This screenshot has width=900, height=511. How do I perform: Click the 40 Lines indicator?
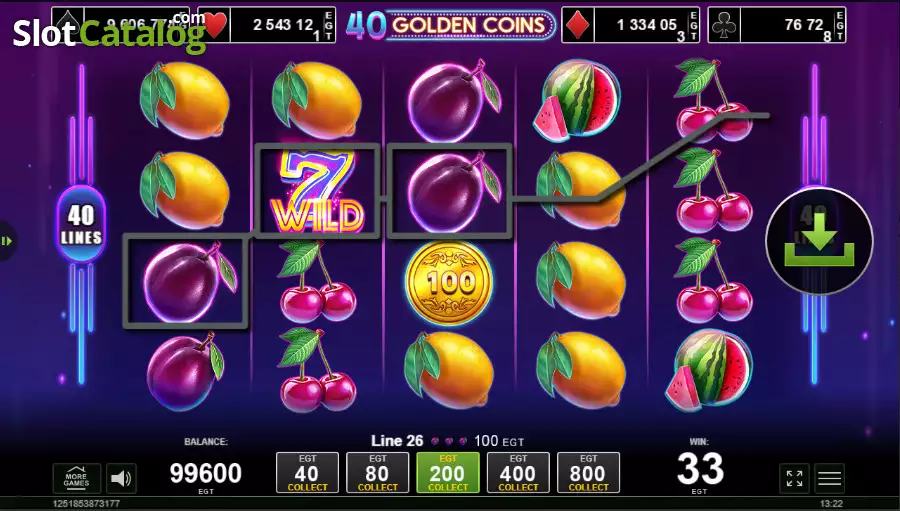81,224
